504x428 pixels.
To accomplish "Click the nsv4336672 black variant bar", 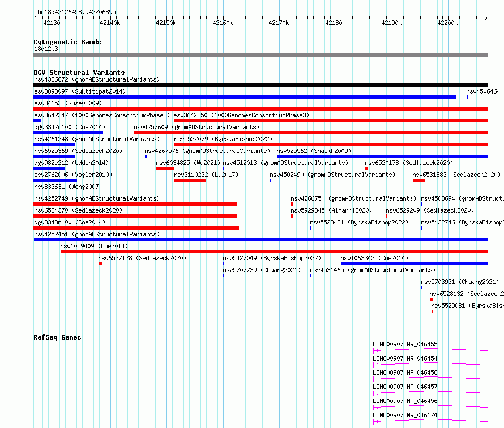I will (x=260, y=85).
